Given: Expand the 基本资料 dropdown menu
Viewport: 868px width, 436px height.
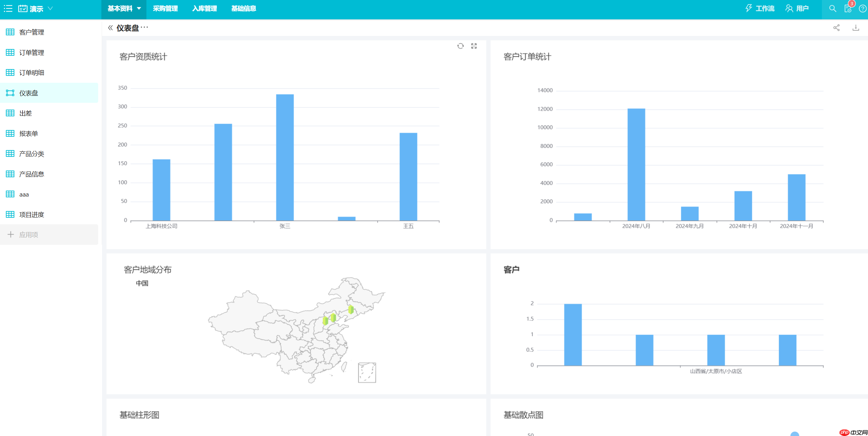Looking at the screenshot, I should pyautogui.click(x=139, y=8).
